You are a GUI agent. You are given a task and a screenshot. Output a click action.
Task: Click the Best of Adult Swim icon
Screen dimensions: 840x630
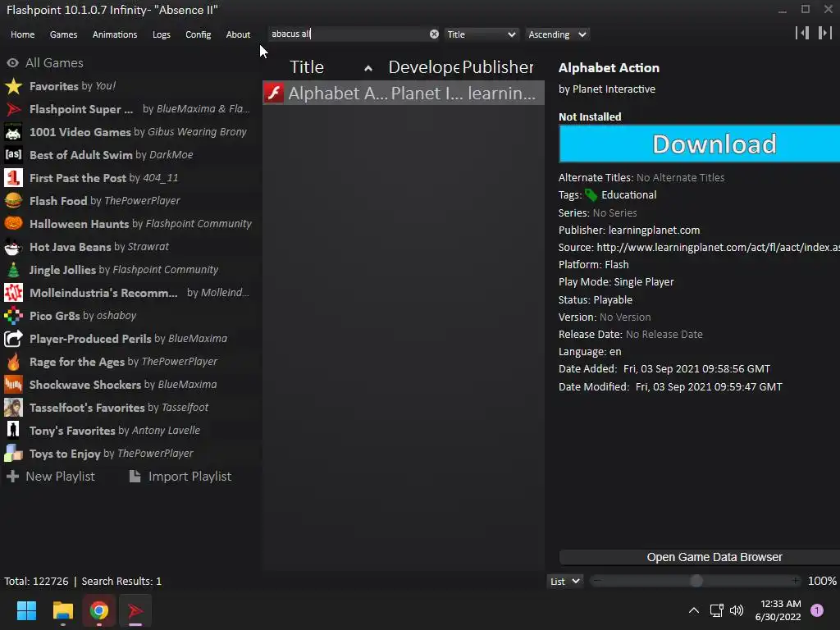(x=13, y=155)
